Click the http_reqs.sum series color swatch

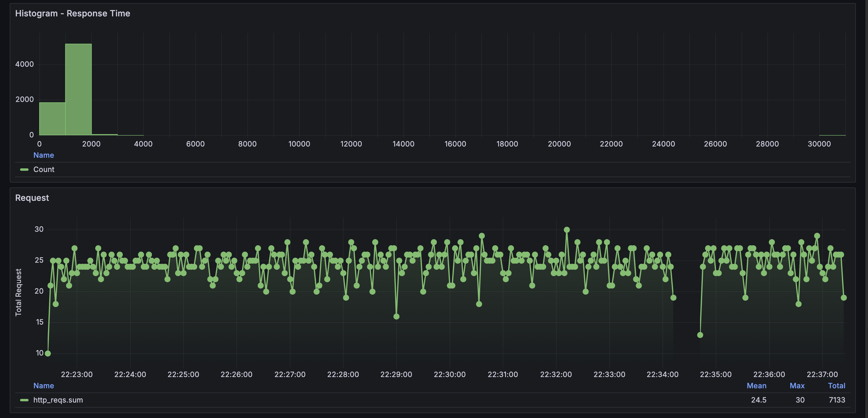click(24, 400)
